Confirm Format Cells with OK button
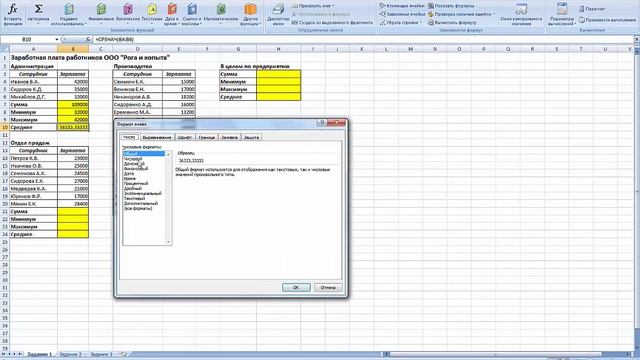 point(296,287)
